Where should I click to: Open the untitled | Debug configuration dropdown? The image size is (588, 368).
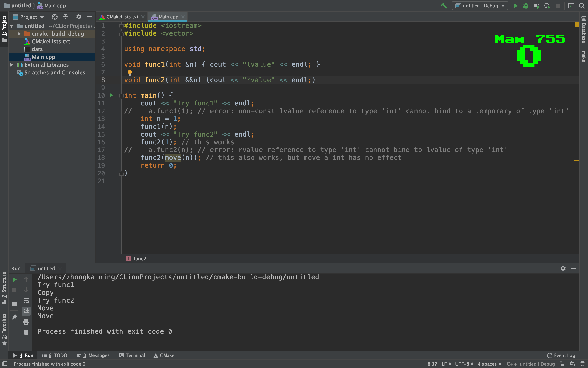[480, 6]
